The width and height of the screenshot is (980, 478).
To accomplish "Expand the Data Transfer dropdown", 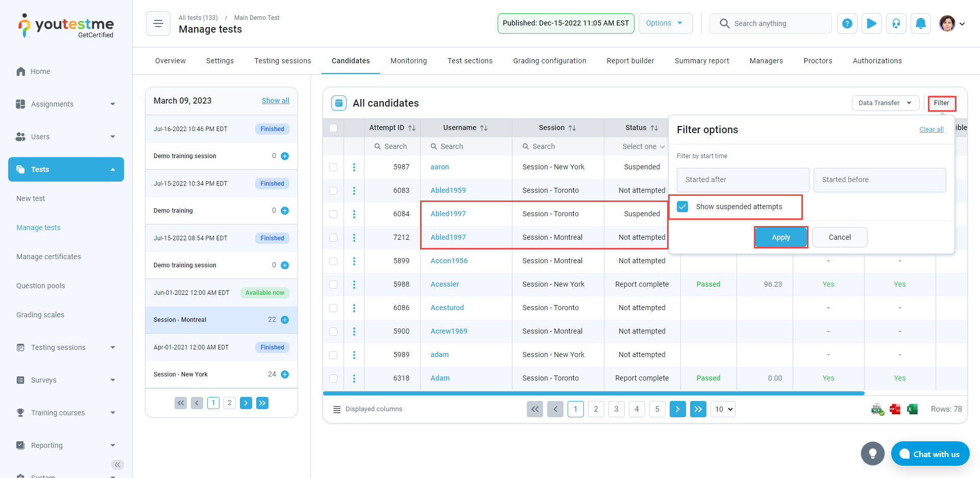I will [x=885, y=103].
